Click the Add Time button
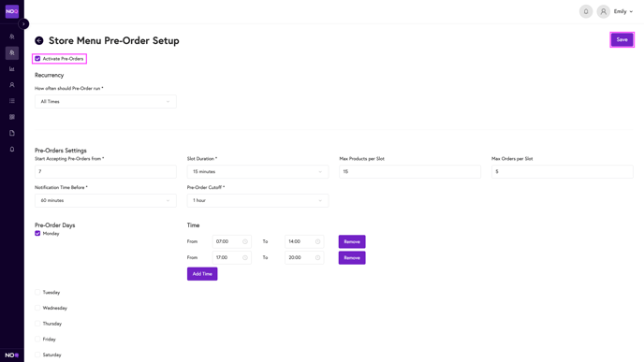Image resolution: width=644 pixels, height=362 pixels. click(x=202, y=274)
